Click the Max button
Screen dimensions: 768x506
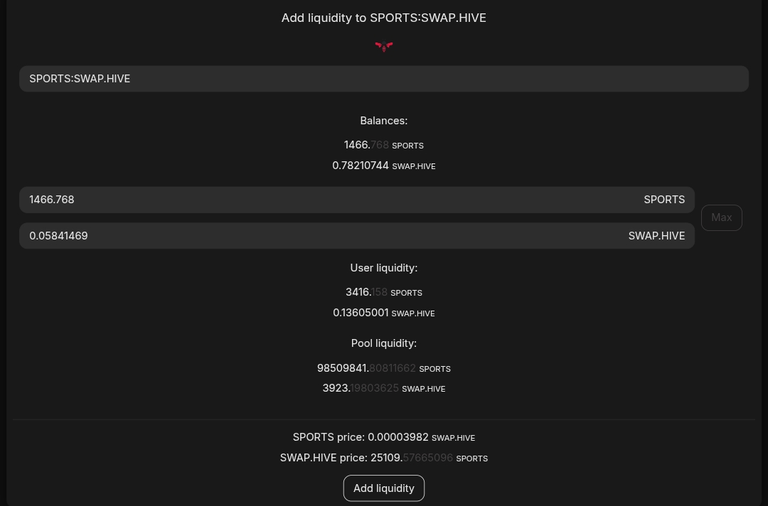coord(721,217)
